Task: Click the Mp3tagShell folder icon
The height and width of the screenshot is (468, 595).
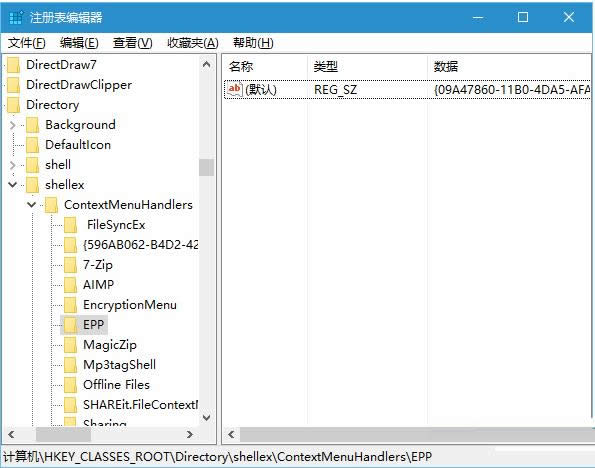Action: [x=71, y=365]
